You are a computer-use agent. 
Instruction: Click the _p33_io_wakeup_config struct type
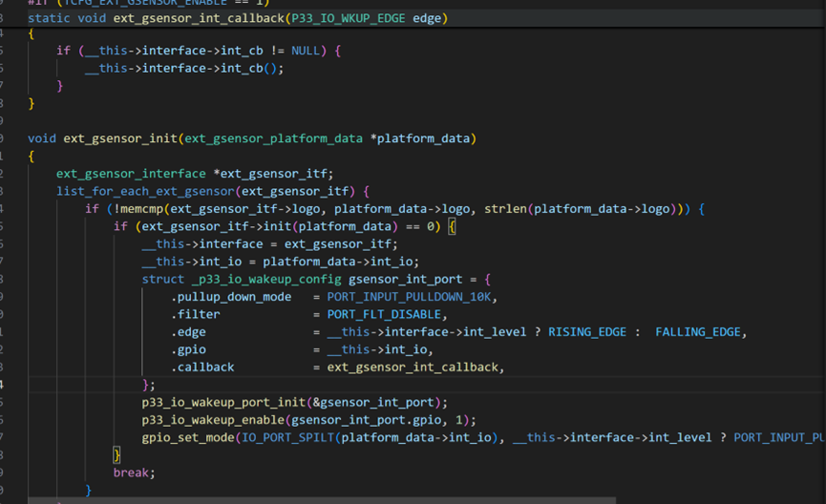266,279
